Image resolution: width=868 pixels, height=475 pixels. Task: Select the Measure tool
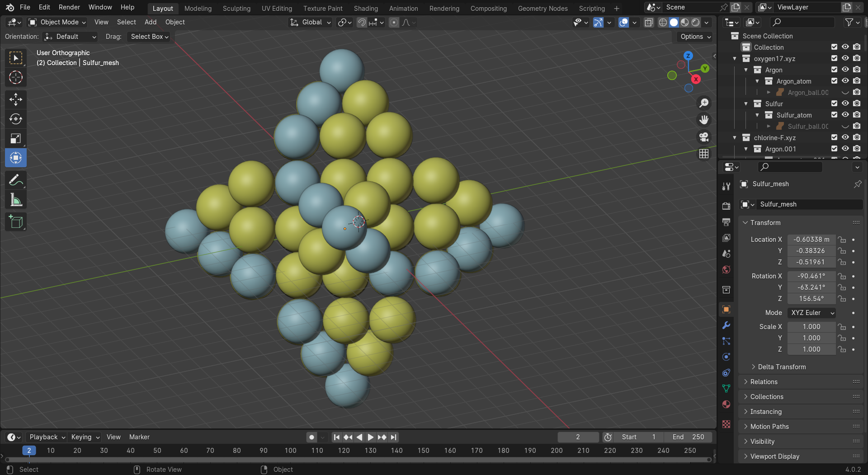[16, 200]
